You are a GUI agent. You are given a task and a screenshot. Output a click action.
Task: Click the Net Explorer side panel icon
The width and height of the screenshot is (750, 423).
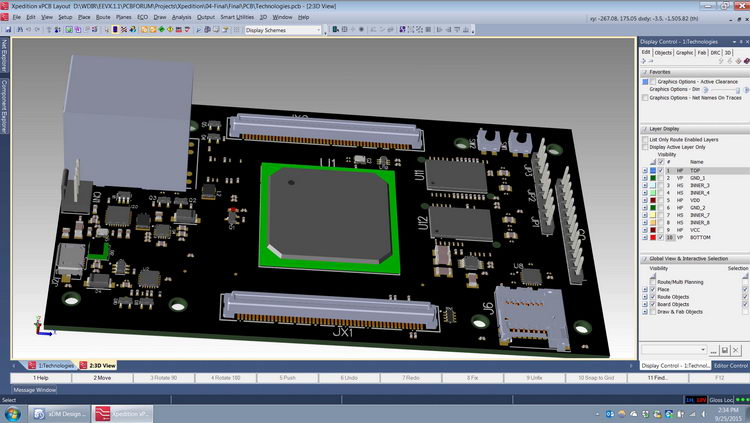point(4,57)
